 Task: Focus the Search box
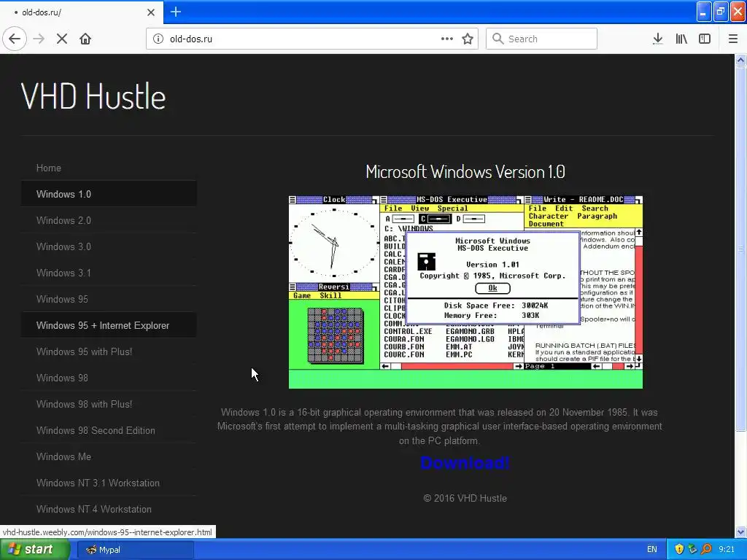pyautogui.click(x=542, y=39)
